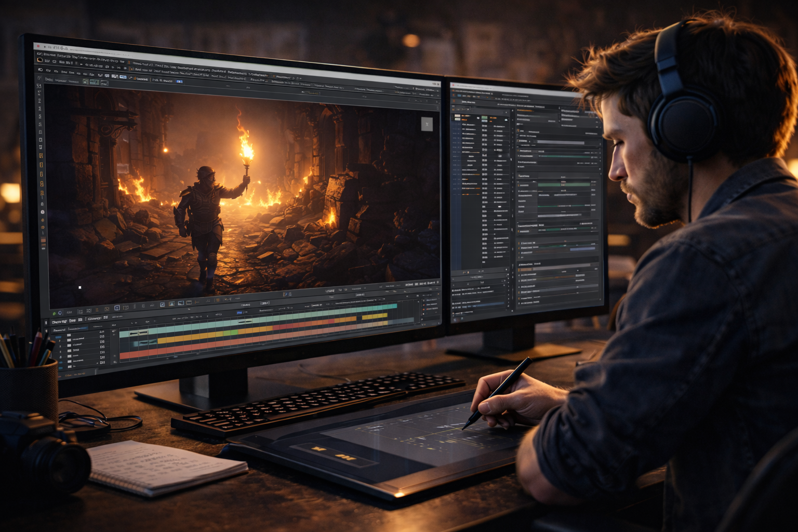Click the green status dot below the preview
Screen dimensions: 798x532
click(54, 313)
